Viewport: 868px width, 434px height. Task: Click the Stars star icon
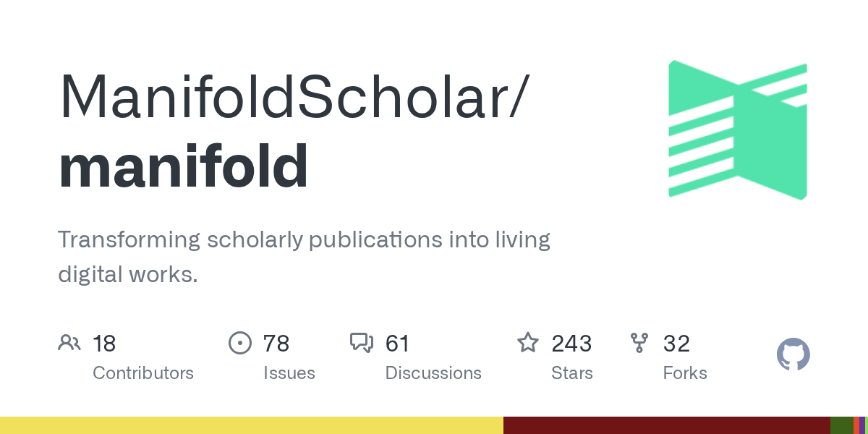point(528,343)
